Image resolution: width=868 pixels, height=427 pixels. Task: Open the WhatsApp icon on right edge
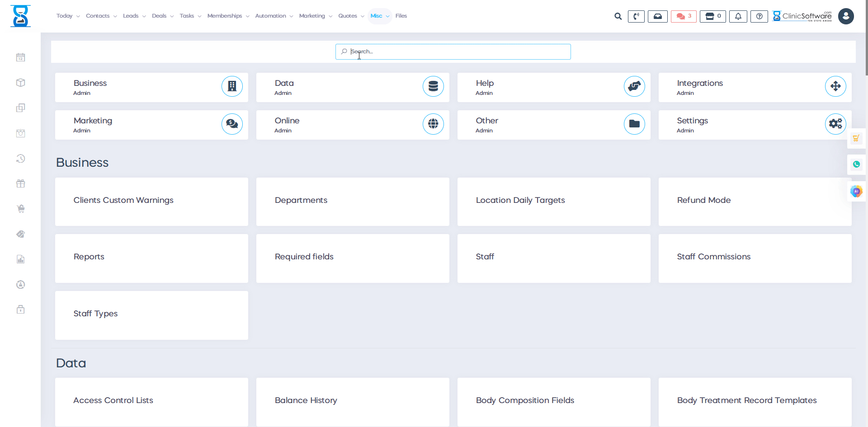point(857,164)
